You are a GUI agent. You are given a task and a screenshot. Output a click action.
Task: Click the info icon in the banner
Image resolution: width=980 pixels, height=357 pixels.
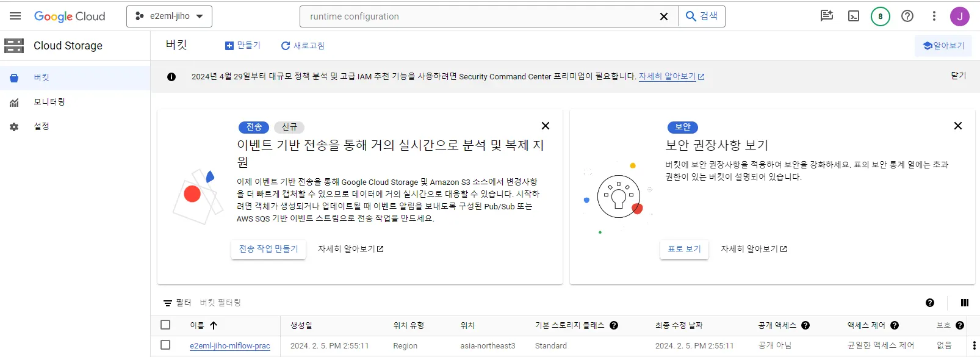pos(171,77)
